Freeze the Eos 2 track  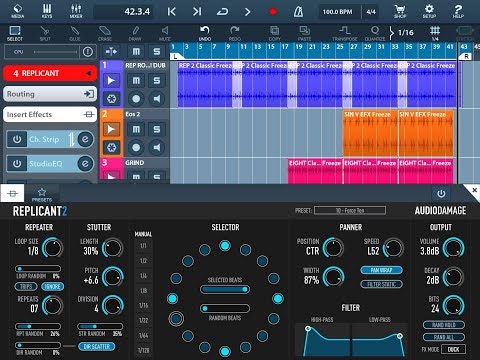[111, 147]
